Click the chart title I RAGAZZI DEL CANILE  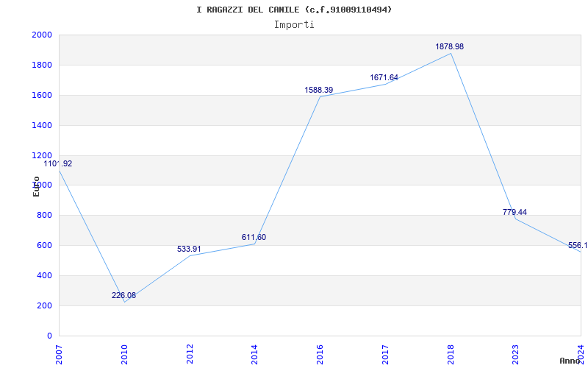294,10
